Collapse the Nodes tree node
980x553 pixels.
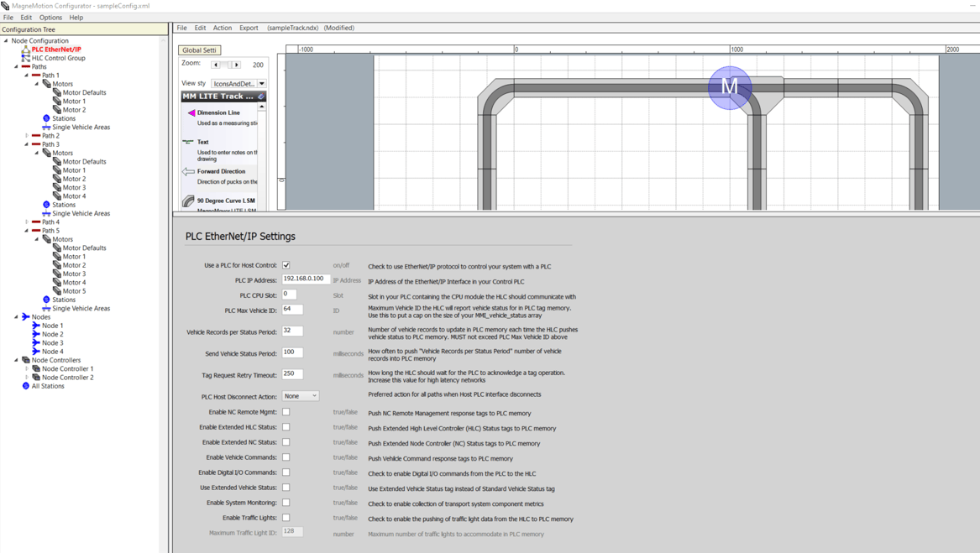coord(16,317)
